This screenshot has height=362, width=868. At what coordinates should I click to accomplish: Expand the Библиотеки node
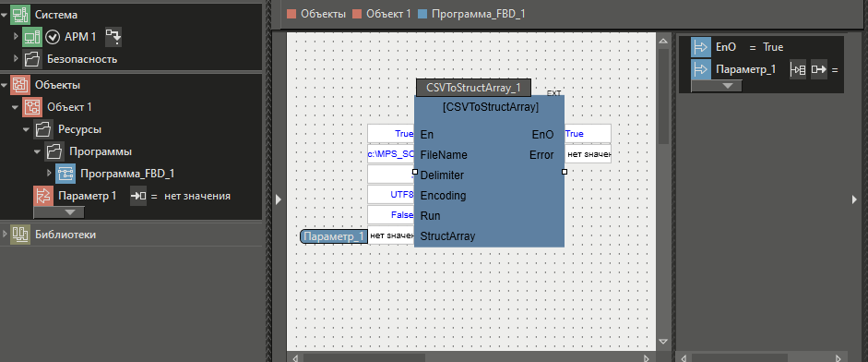(x=5, y=235)
